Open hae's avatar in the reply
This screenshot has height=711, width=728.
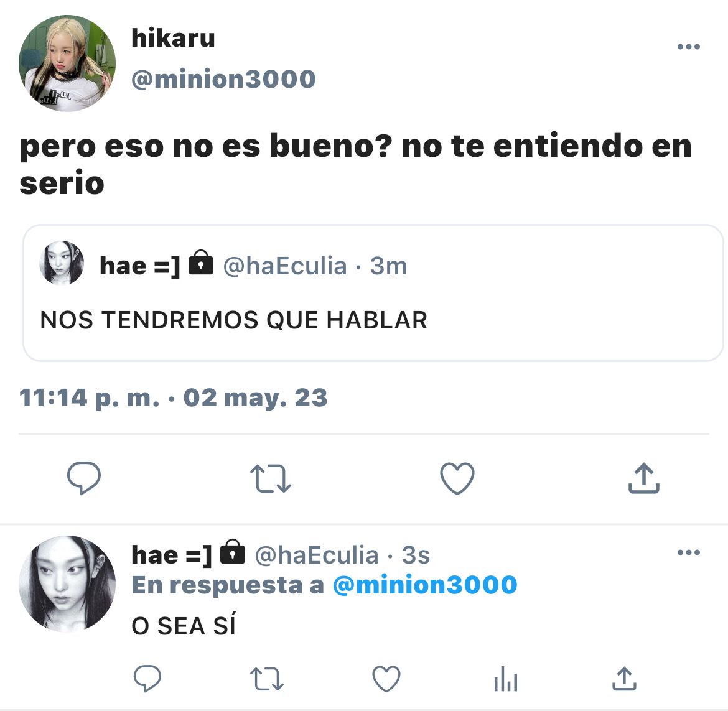coord(67,584)
